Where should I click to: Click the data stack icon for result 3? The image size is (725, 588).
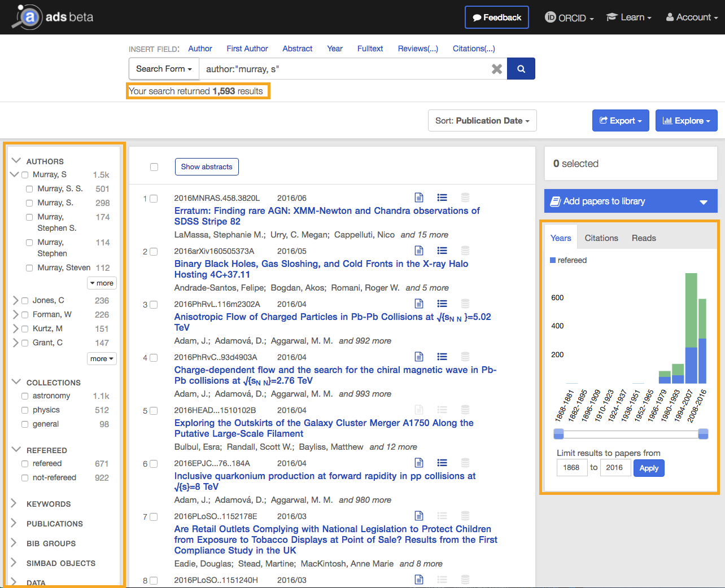click(x=465, y=304)
